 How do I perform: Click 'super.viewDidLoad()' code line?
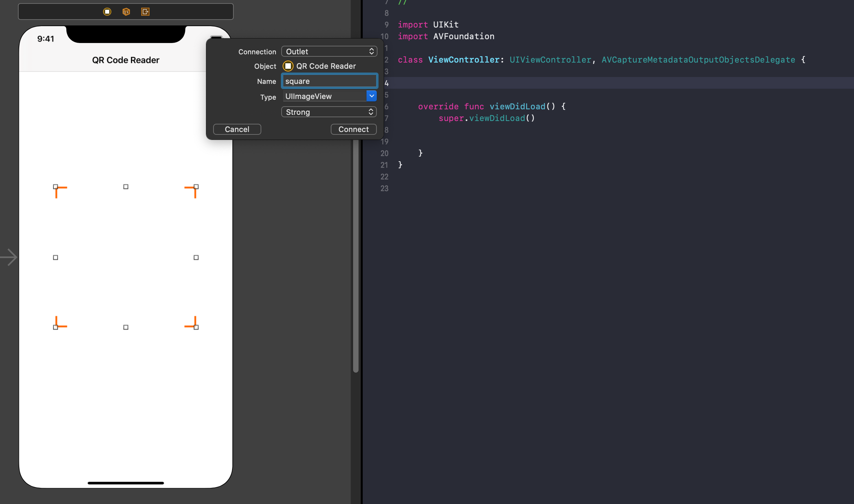[487, 118]
